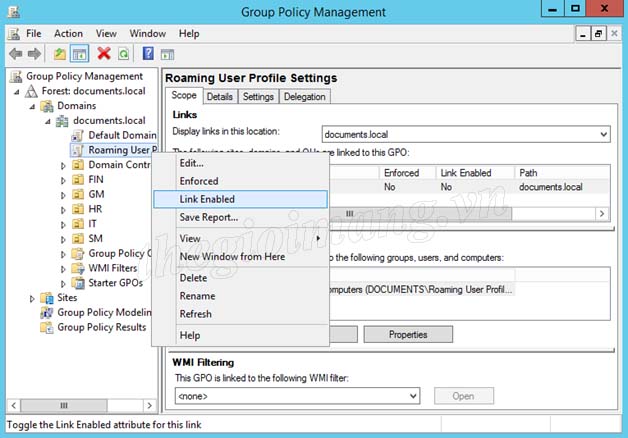Click the Up one level folder icon

point(60,54)
